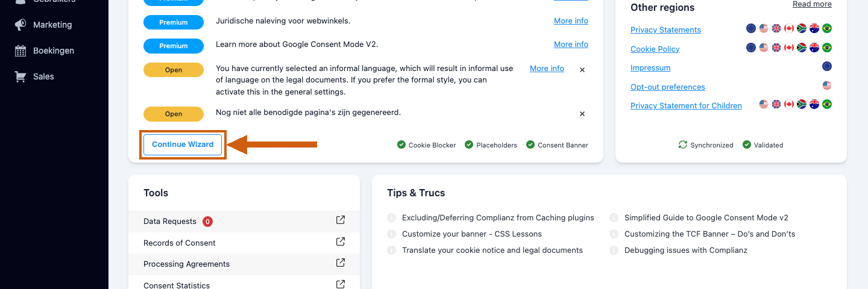The height and width of the screenshot is (289, 868).
Task: Open More info for Google Consent Mode V2
Action: click(571, 44)
